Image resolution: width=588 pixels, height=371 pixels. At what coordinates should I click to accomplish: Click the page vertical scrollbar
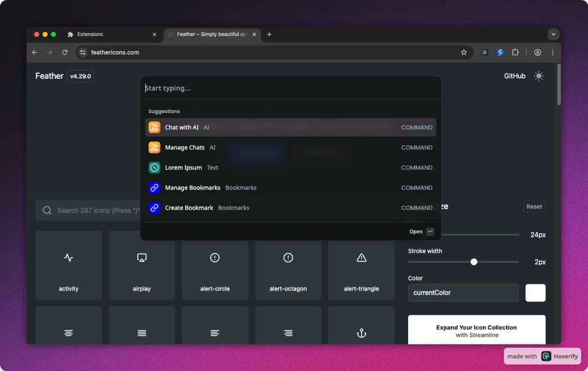click(559, 84)
